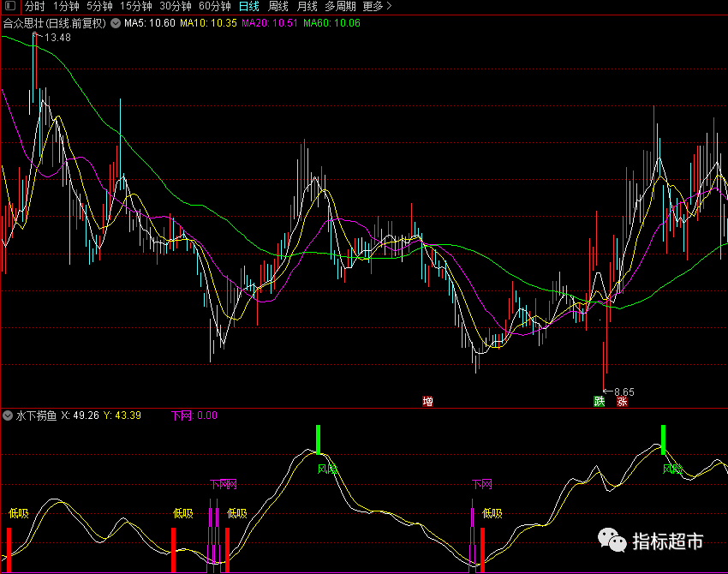Switch to the 周线 weekly tab
The height and width of the screenshot is (574, 728).
(278, 7)
